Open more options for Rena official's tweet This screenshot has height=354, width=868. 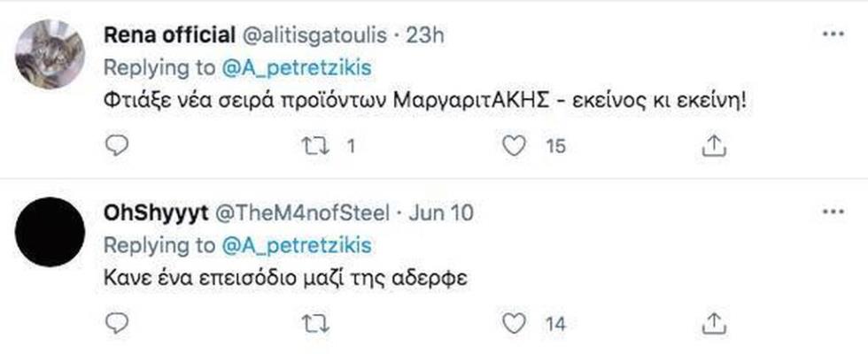click(833, 35)
